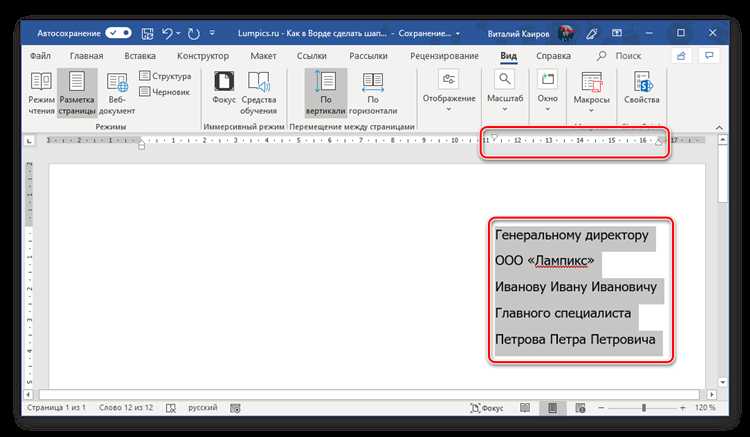Click the text Генеральному директору
Image resolution: width=750 pixels, height=437 pixels.
572,235
